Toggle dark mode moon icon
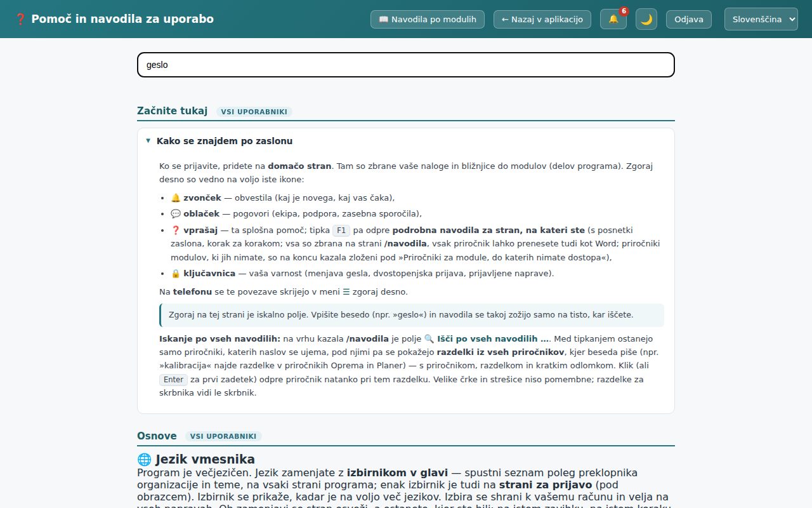Viewport: 812px width, 508px height. tap(646, 19)
